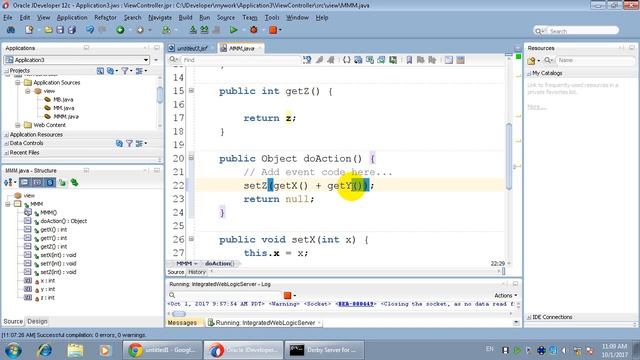Click the Filter icon in Projects header
This screenshot has width=640, height=360.
(x=125, y=71)
